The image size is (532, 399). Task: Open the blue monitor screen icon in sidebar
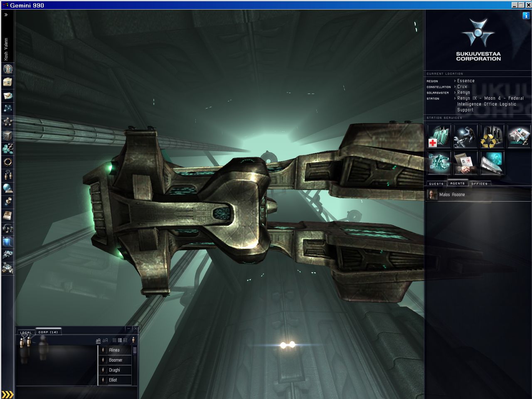(7, 241)
